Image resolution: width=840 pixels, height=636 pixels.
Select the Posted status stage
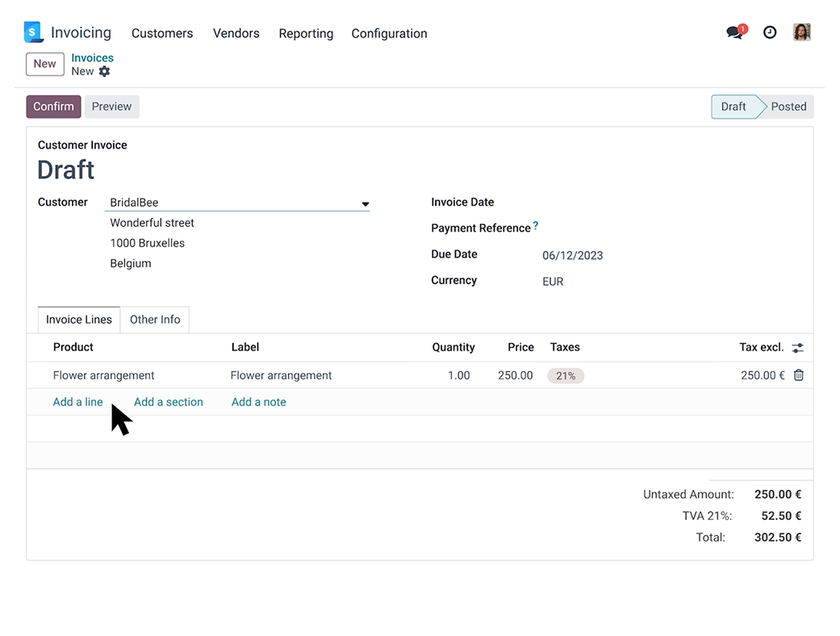click(788, 107)
